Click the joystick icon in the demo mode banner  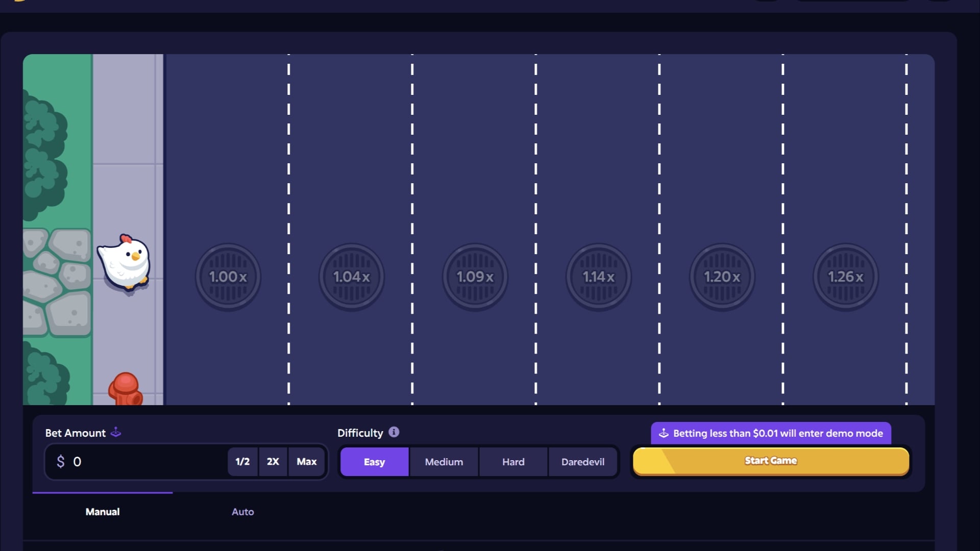[x=664, y=433]
